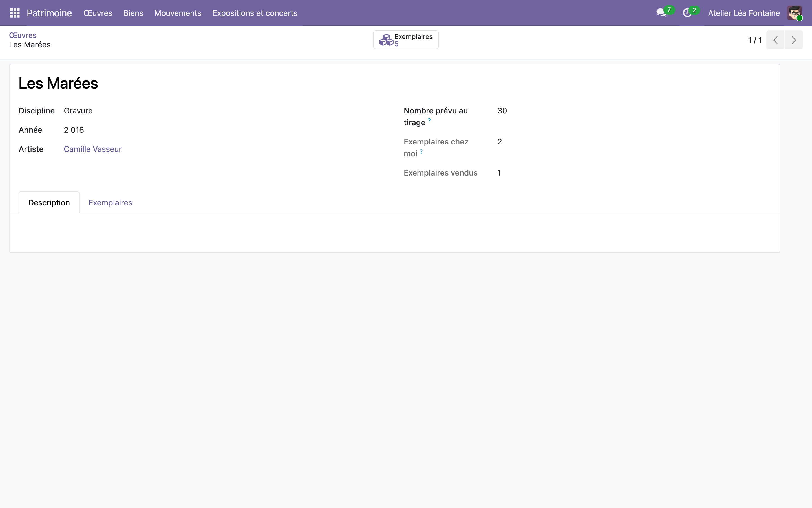
Task: Open the Exemplaires 5 stat button
Action: (x=406, y=40)
